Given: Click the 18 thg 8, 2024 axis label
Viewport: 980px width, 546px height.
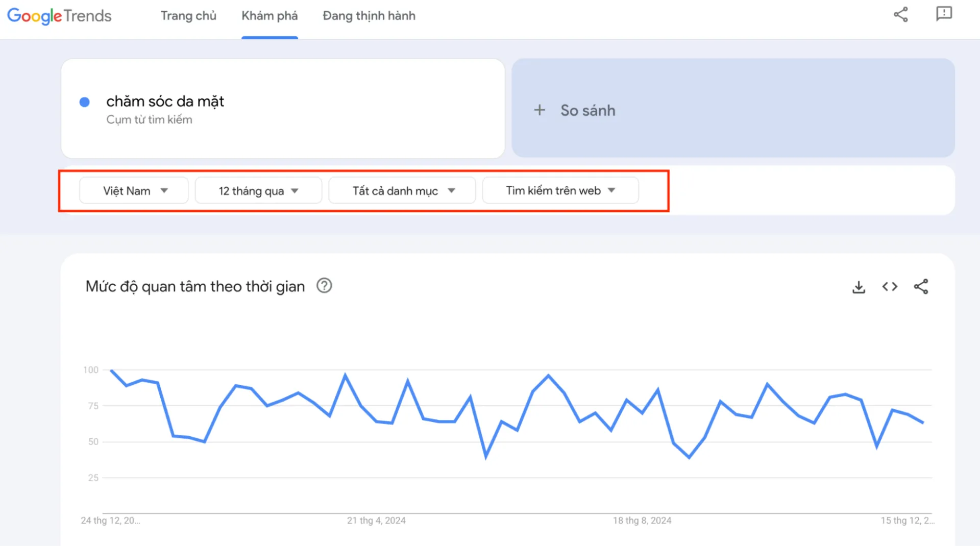Looking at the screenshot, I should (x=642, y=520).
